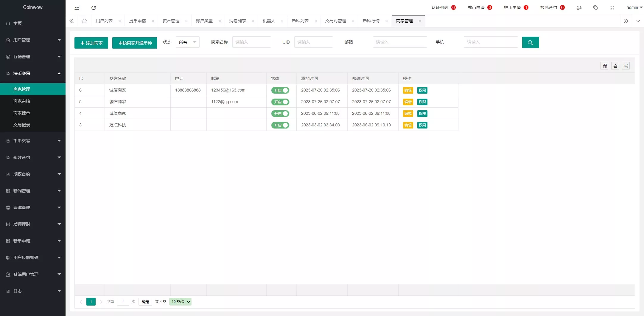Open the 10 条/页 page size dropdown

(180, 302)
